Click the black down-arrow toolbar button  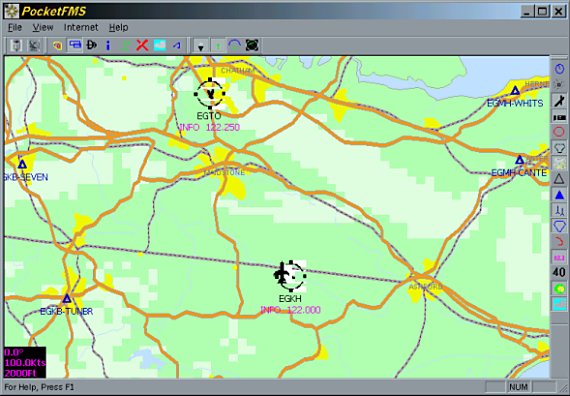(x=201, y=46)
